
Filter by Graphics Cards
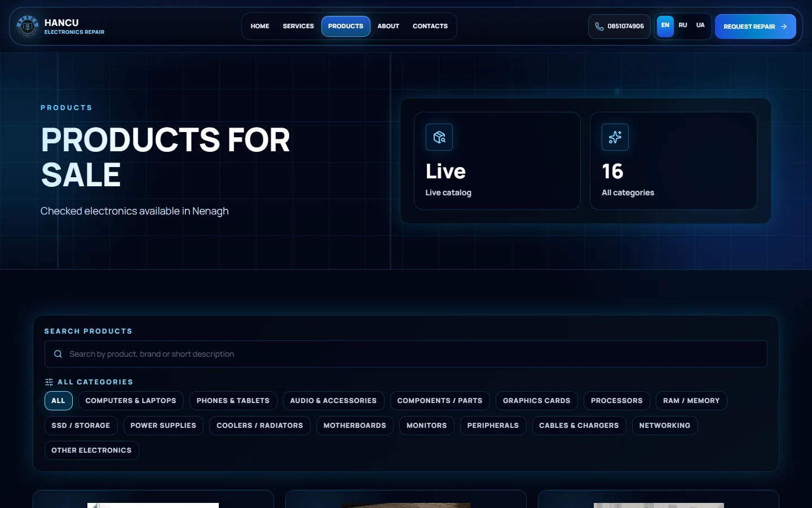tap(537, 401)
